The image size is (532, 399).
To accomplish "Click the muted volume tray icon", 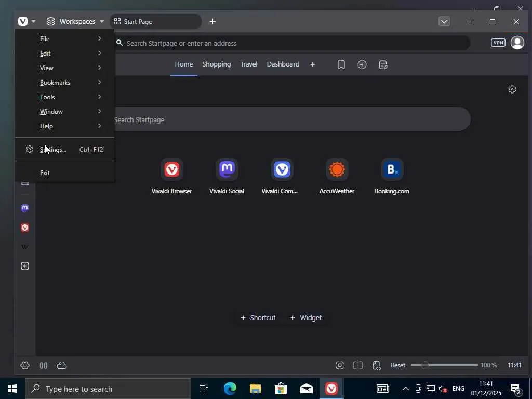I will tap(443, 389).
